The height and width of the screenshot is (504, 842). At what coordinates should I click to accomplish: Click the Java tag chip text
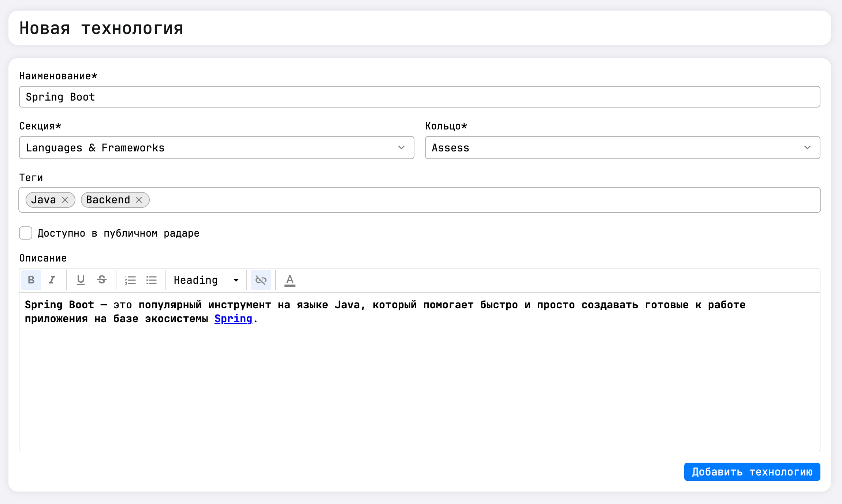(44, 200)
